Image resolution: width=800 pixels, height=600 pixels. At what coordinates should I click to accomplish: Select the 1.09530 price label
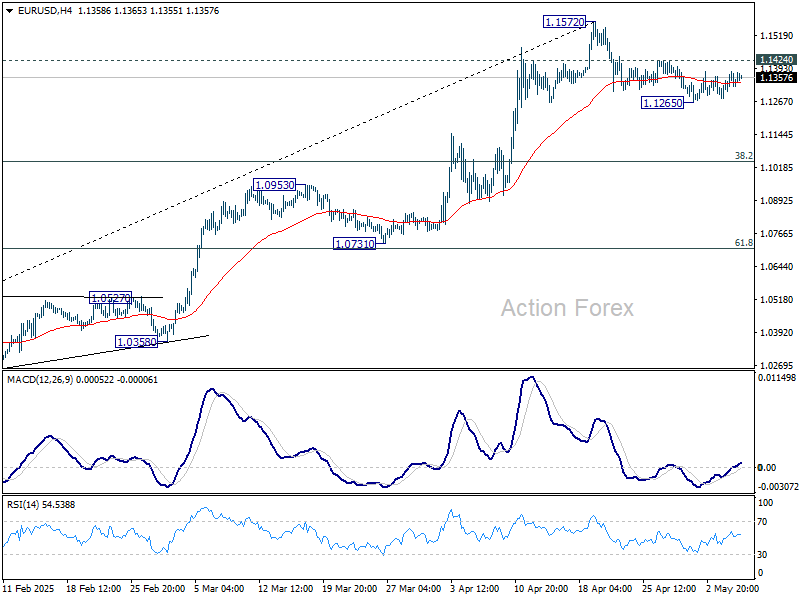click(x=275, y=185)
